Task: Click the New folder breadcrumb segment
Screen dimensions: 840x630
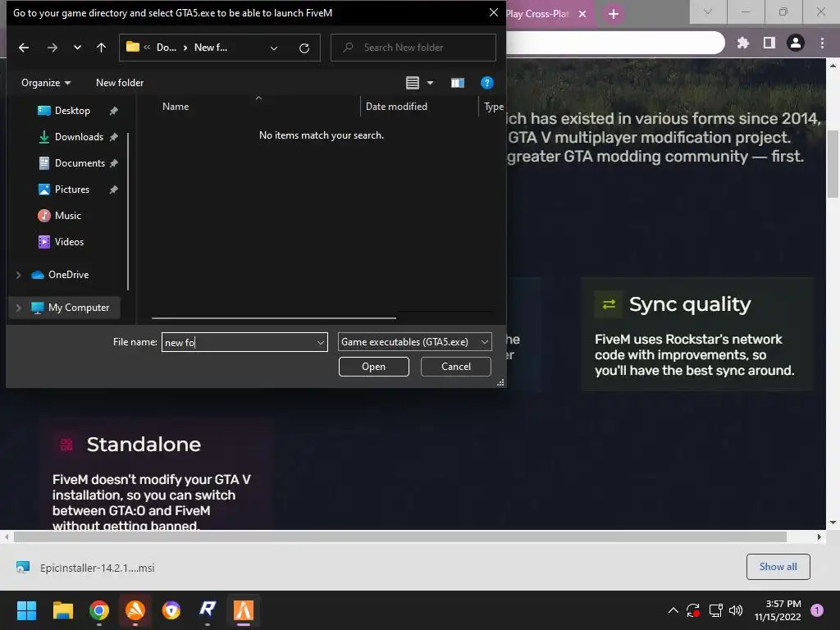Action: point(211,48)
